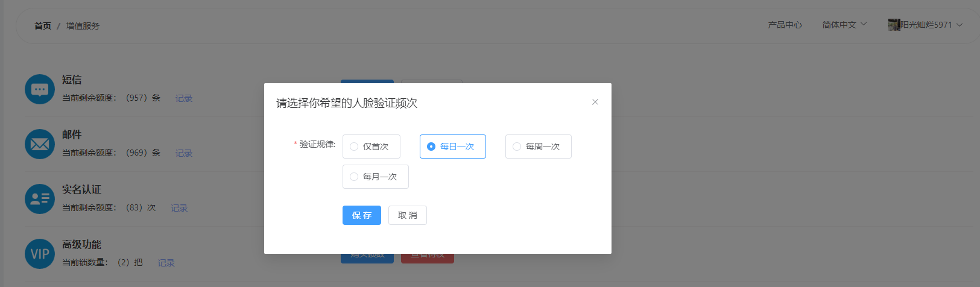This screenshot has height=287, width=980.
Task: Select the 每日一次 radio option
Action: [453, 147]
